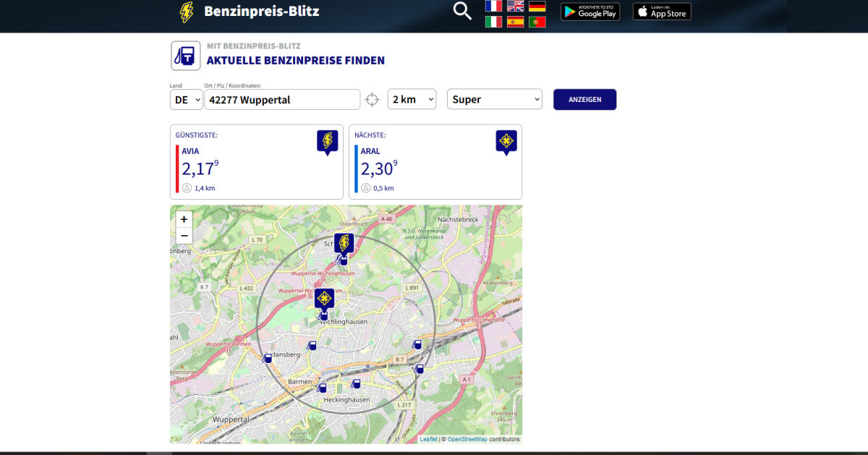This screenshot has height=455, width=868.
Task: Switch language via the Spanish flag
Action: click(515, 22)
